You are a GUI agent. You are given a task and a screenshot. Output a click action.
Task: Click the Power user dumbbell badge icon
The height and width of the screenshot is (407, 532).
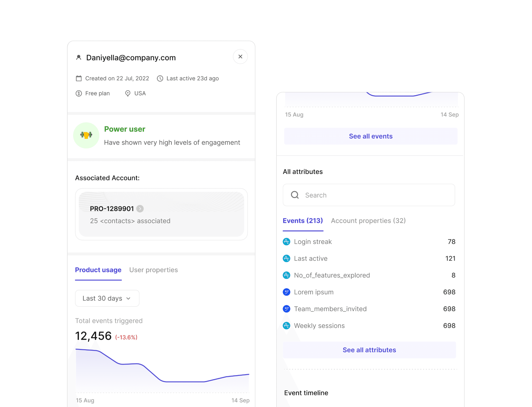(86, 135)
